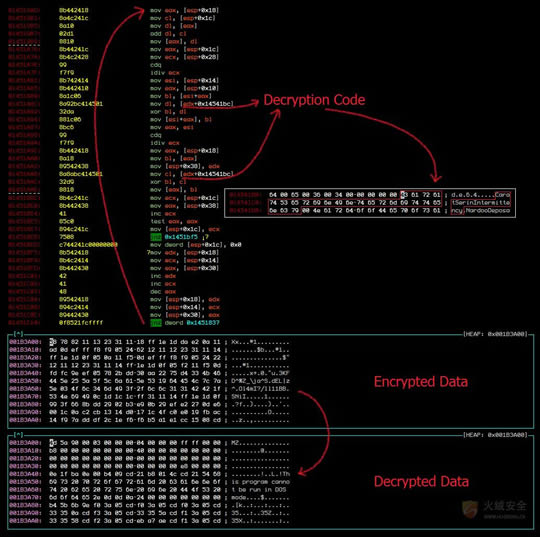Click the red Encrypted Data annotation
The width and height of the screenshot is (540, 537).
coord(420,382)
